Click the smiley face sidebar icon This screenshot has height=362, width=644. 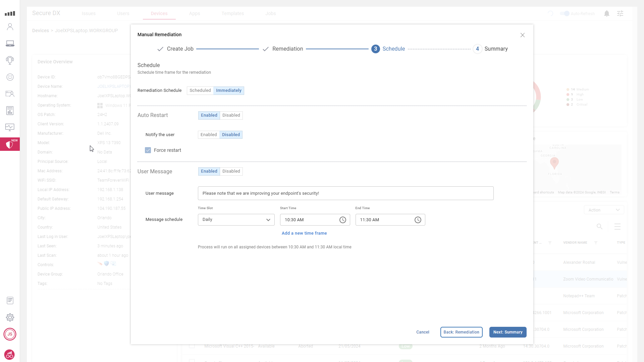(10, 77)
